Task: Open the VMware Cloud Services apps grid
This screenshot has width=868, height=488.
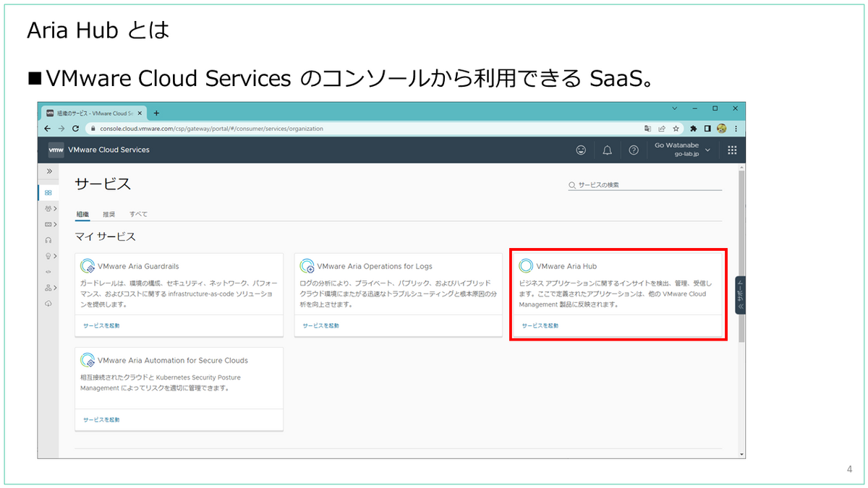Action: pos(731,150)
